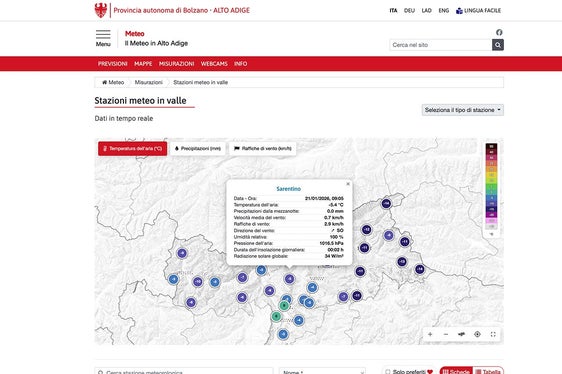This screenshot has height=374, width=562.
Task: Switch language to ITA
Action: [393, 11]
